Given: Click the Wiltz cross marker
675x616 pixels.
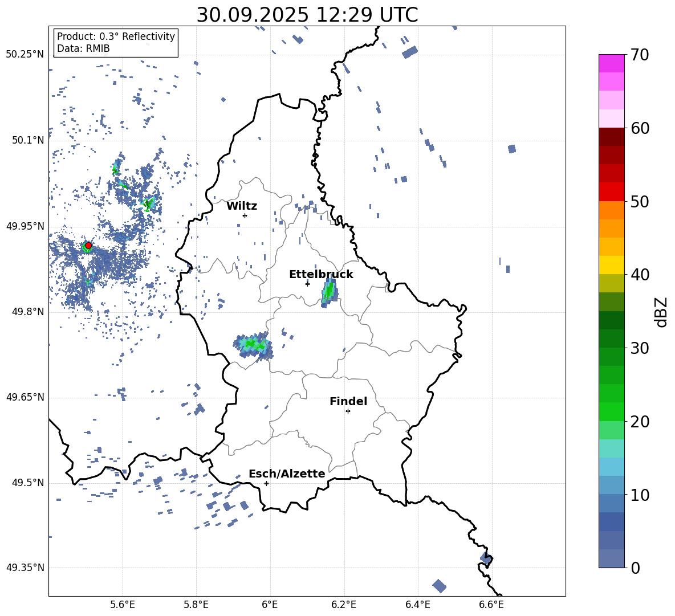Looking at the screenshot, I should tap(245, 215).
